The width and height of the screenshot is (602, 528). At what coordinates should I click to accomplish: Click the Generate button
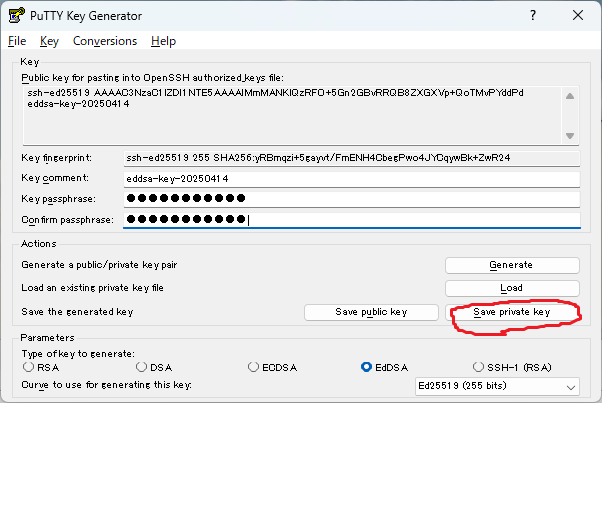point(512,265)
